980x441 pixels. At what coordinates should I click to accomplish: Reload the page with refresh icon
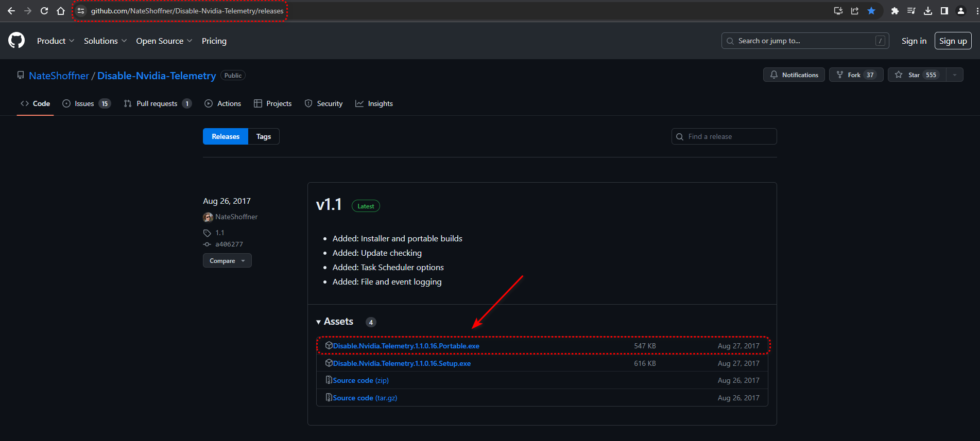pyautogui.click(x=44, y=11)
